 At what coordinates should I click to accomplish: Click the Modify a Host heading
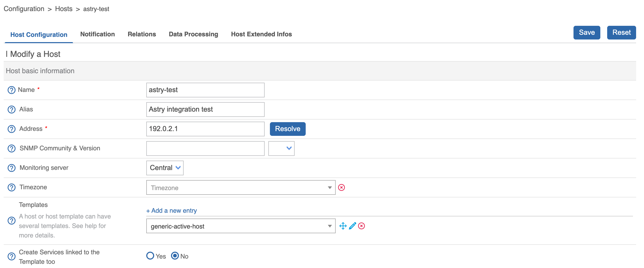click(35, 54)
